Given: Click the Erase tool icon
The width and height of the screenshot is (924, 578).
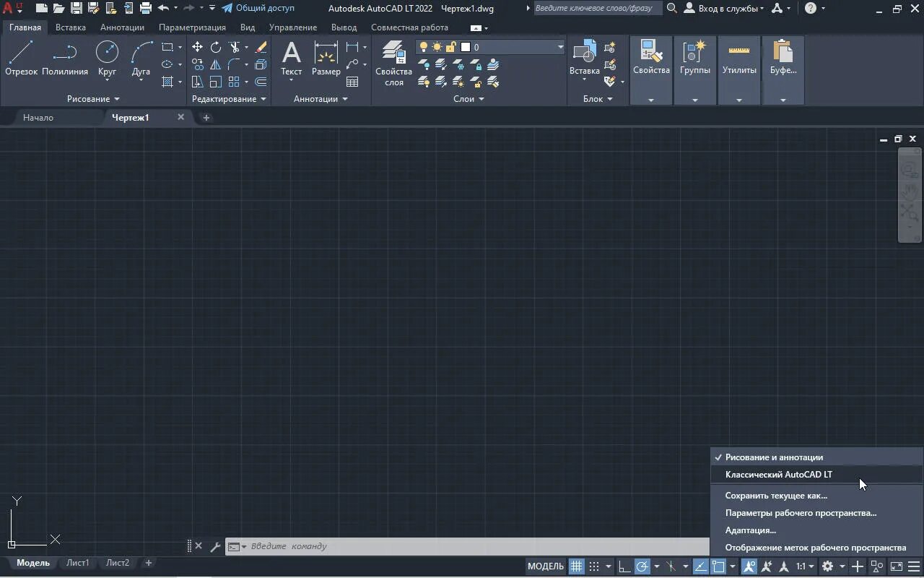Looking at the screenshot, I should click(261, 47).
